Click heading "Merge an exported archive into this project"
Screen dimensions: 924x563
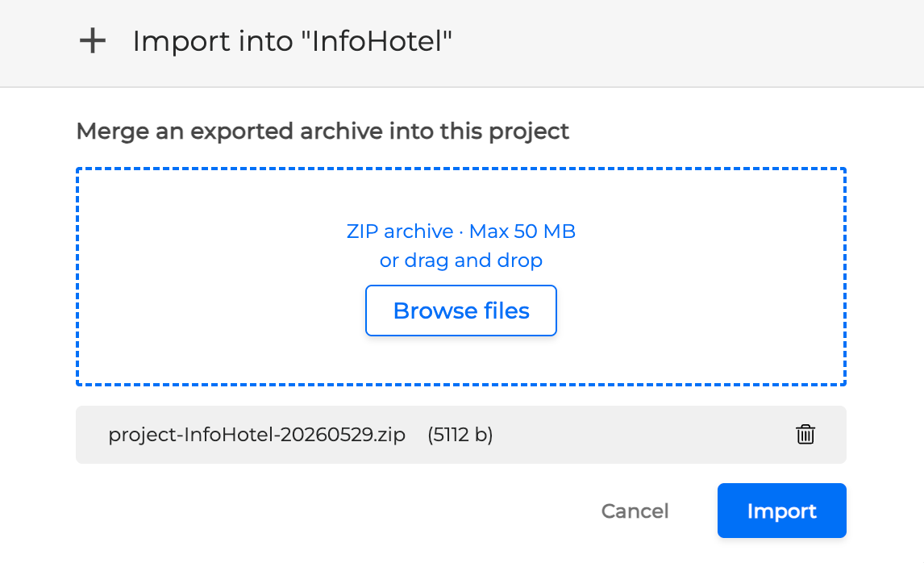(x=323, y=131)
